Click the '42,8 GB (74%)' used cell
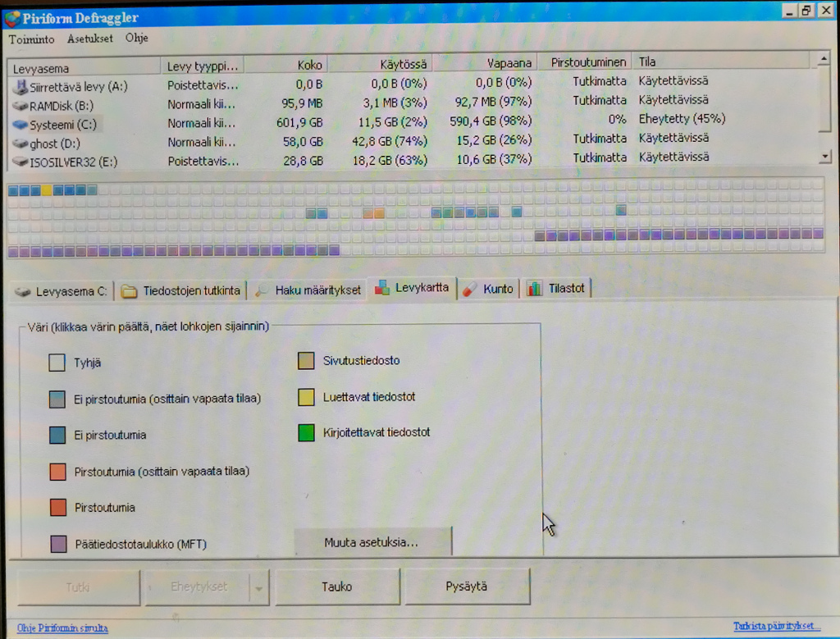Screen dimensions: 840x639 click(x=390, y=141)
